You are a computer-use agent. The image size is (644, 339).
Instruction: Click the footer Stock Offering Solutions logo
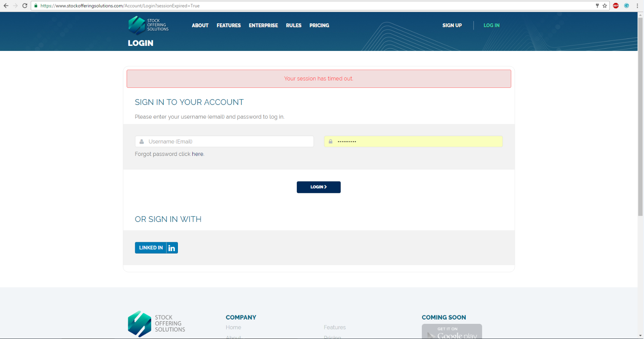tap(157, 323)
